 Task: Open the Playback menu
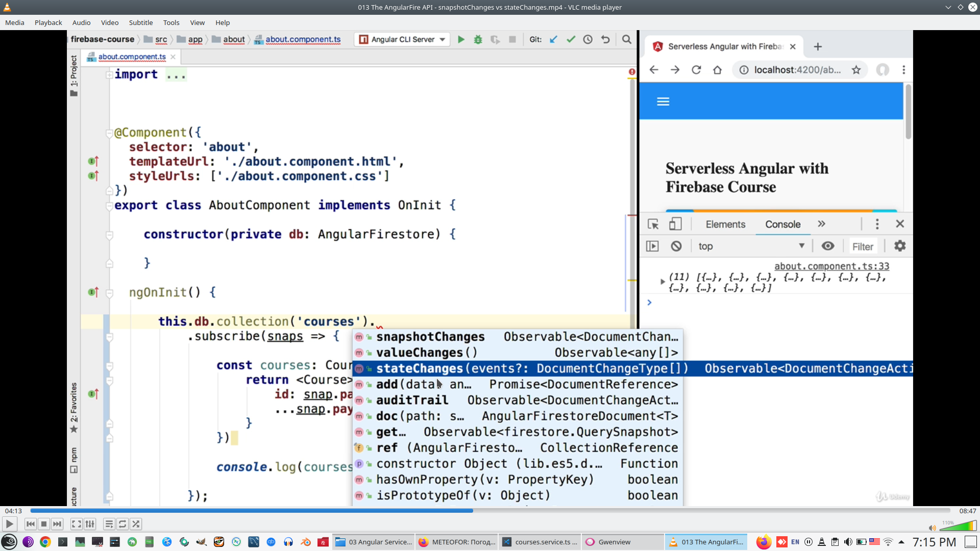(x=48, y=22)
